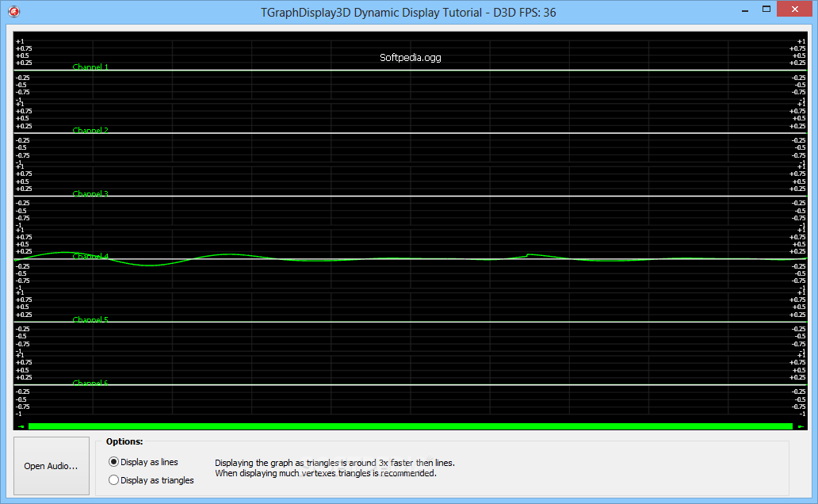Click the window title text
Viewport: 818px width, 504px height.
pyautogui.click(x=408, y=13)
